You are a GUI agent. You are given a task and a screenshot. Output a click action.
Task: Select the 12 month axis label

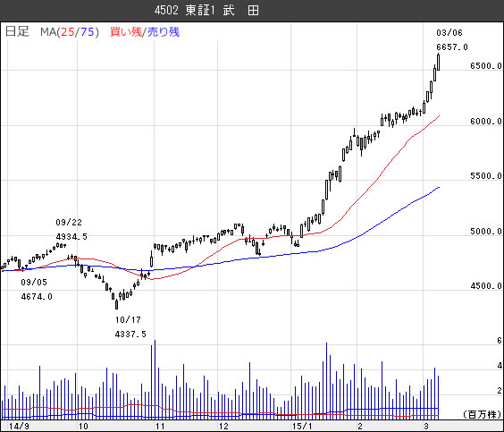click(223, 427)
